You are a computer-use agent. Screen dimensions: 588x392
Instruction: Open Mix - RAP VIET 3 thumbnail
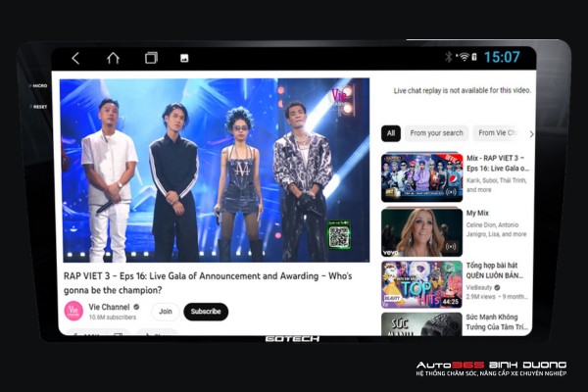[x=421, y=177]
